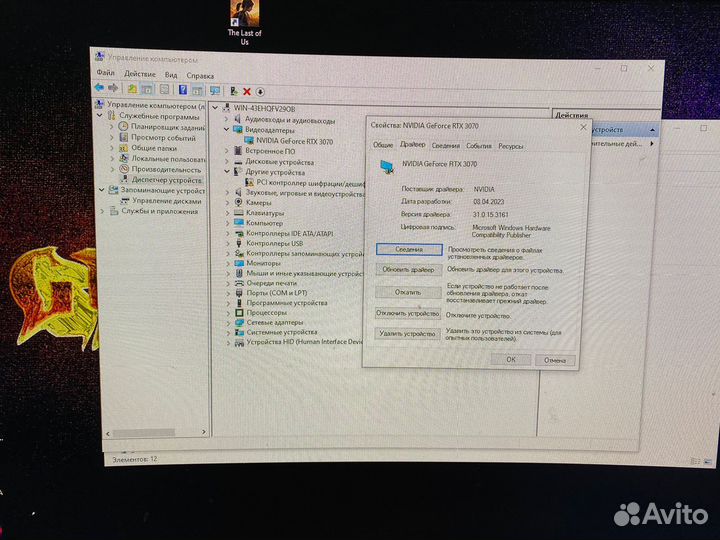The image size is (720, 540).
Task: Click the Клавиатуры category icon
Action: pos(238,213)
